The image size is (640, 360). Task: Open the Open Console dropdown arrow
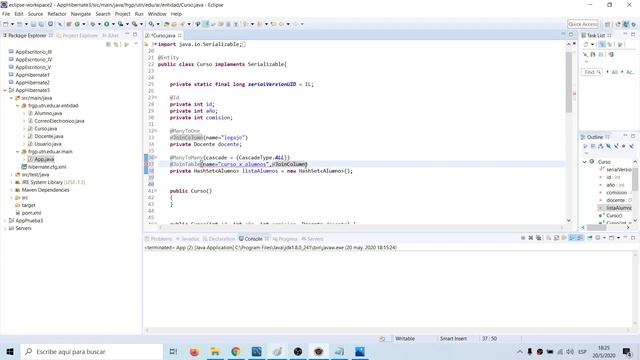pyautogui.click(x=618, y=238)
